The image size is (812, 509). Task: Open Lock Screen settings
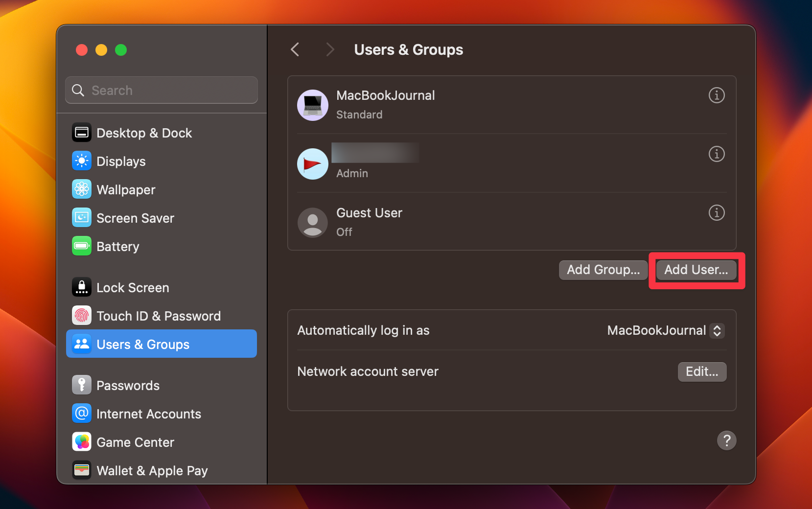coord(133,287)
